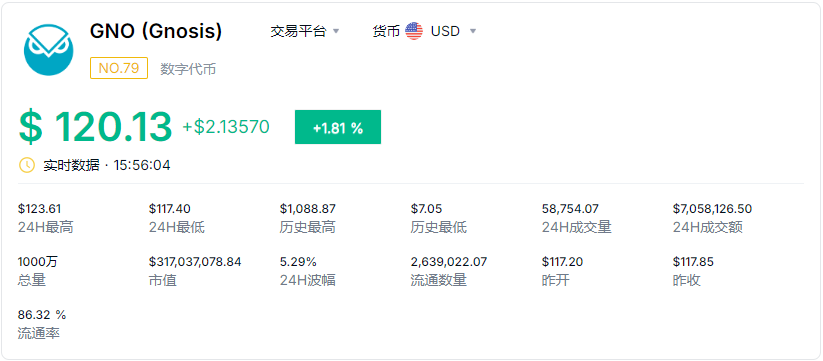Click the 实时数据 timestamp 15:56:04
Viewport: 823px width, 361px height.
[142, 165]
